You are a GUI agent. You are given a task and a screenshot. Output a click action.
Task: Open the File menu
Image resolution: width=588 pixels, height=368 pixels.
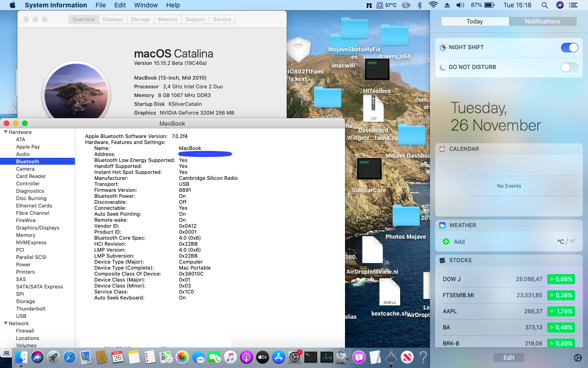point(101,5)
